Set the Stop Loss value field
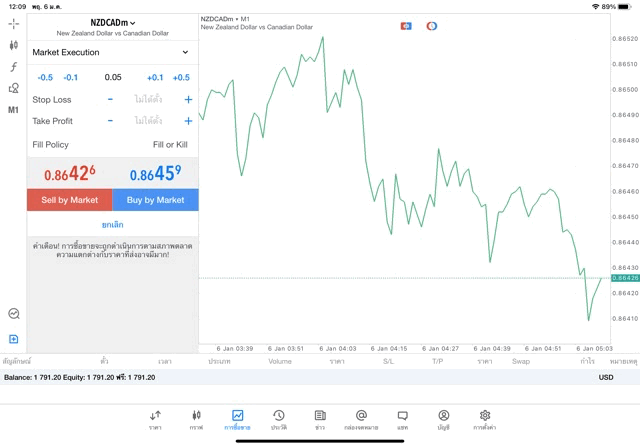Viewport: 640px width, 447px height. point(148,99)
